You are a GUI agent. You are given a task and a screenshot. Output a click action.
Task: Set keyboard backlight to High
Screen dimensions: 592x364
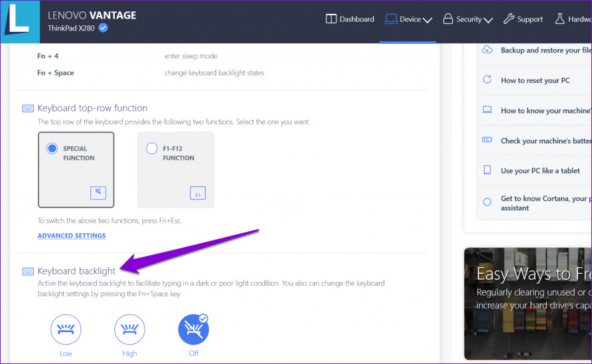[x=129, y=330]
